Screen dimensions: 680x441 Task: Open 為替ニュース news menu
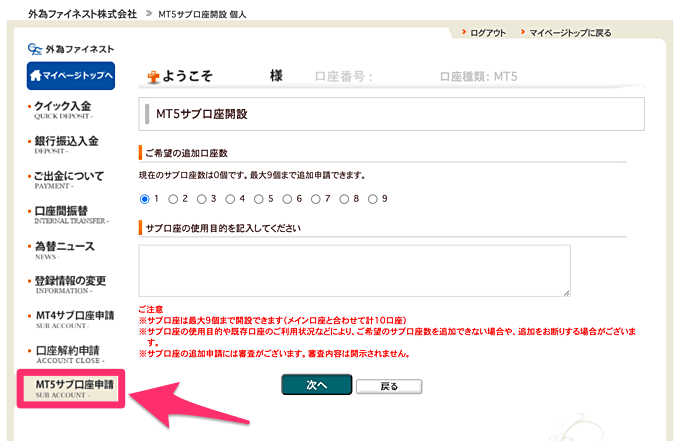(x=64, y=250)
